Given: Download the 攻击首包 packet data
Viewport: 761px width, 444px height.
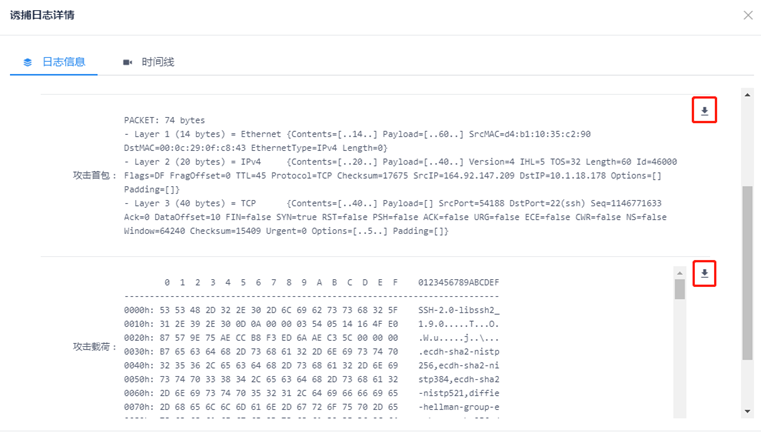Looking at the screenshot, I should point(704,111).
